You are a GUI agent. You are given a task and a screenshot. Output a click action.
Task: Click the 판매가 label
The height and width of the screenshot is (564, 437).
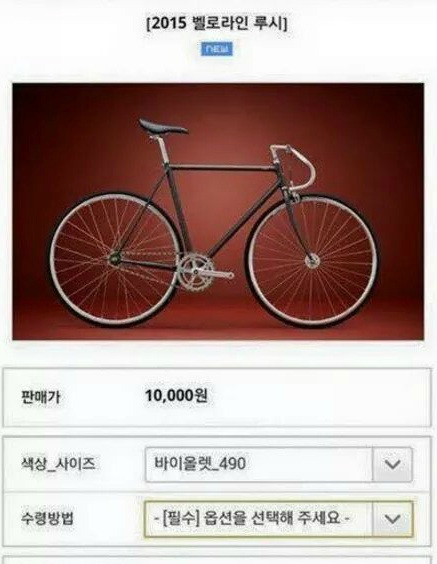41,397
